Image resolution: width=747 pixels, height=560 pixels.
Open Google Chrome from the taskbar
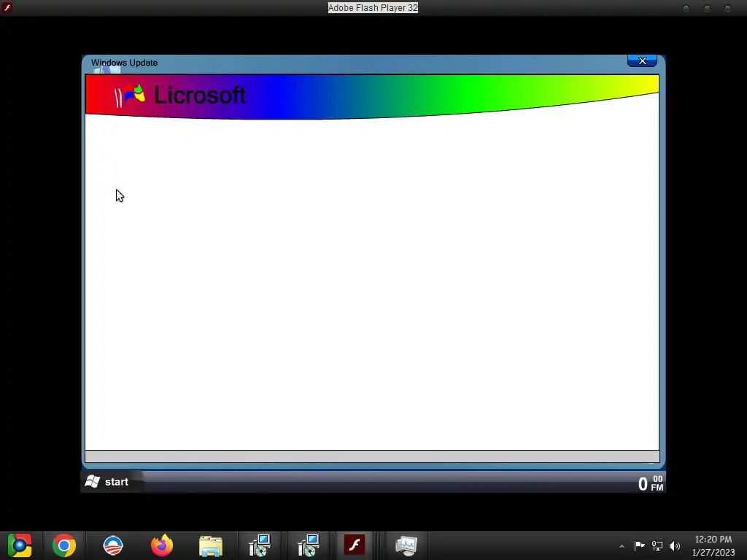(x=64, y=545)
